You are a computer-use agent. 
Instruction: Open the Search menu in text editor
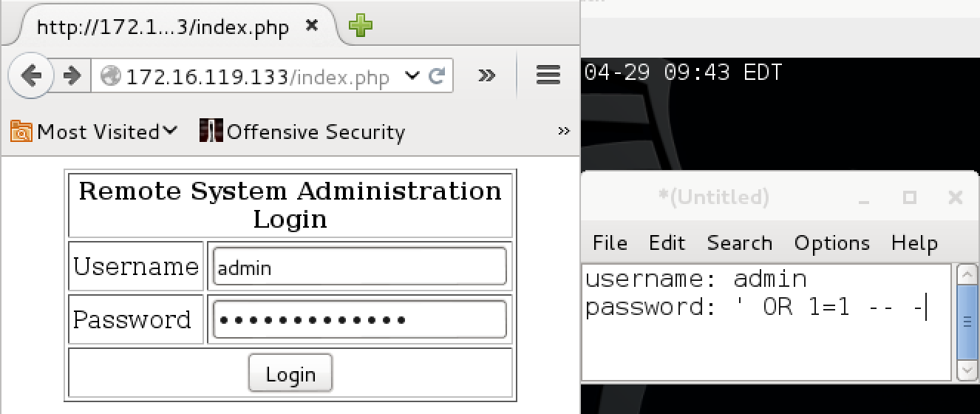[x=739, y=243]
